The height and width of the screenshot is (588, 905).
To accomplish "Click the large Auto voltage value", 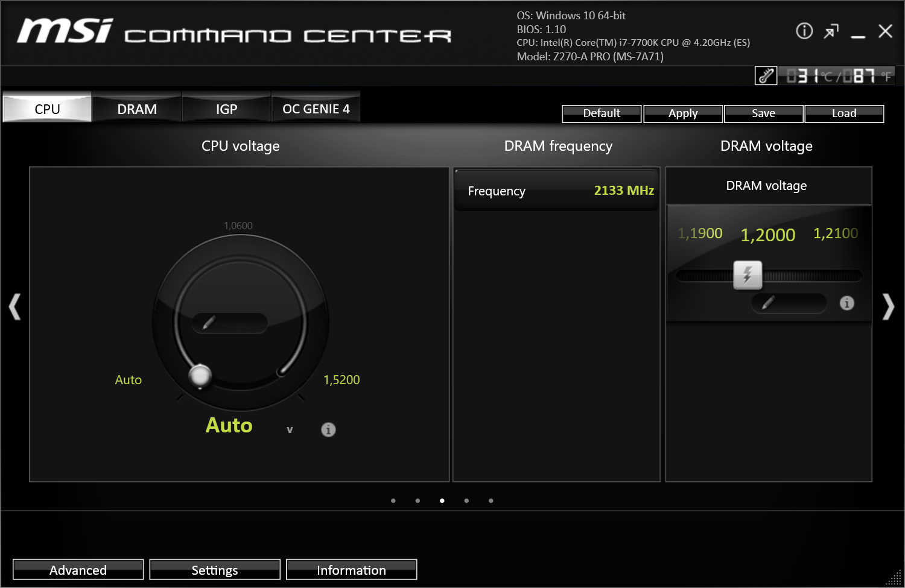I will click(229, 425).
